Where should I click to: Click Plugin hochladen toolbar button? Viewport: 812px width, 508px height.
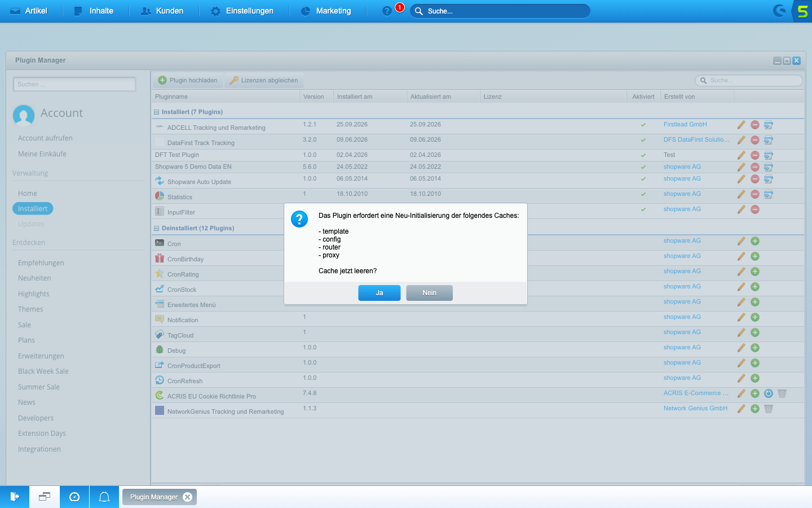[x=188, y=80]
